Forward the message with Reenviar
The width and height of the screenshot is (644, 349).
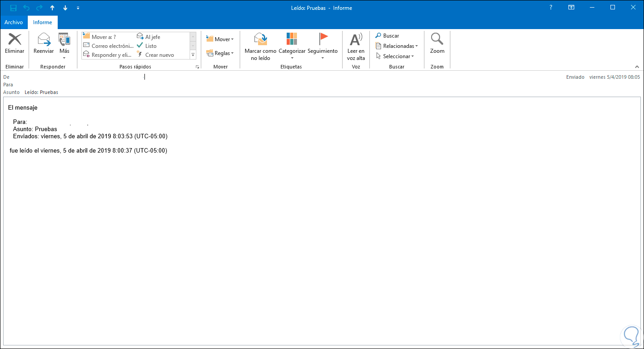pos(44,44)
